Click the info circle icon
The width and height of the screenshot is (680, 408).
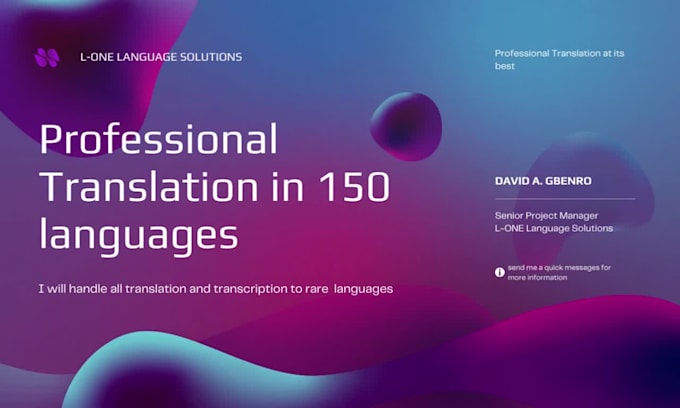[x=500, y=272]
